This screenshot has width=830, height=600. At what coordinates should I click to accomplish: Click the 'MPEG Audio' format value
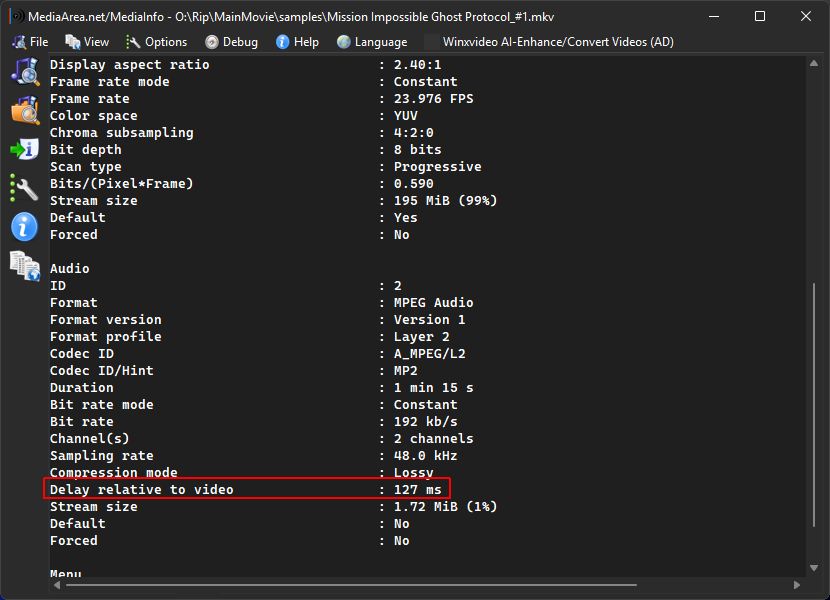click(x=434, y=302)
